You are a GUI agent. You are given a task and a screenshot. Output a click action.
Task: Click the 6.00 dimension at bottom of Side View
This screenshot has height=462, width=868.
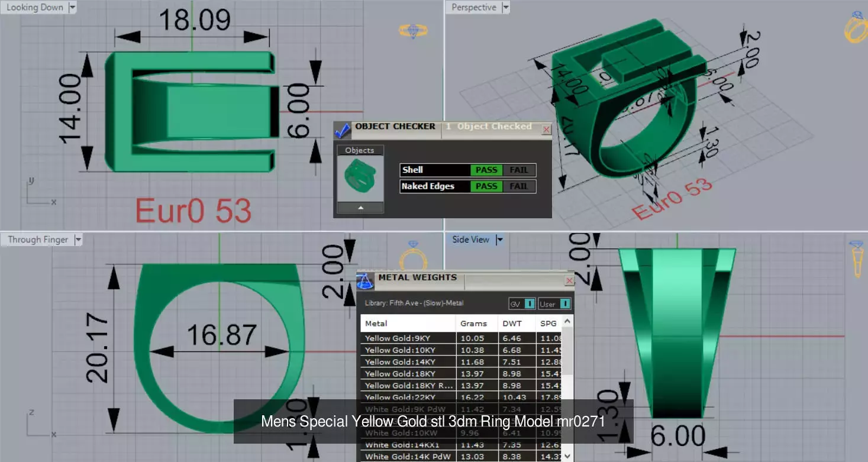(x=677, y=437)
